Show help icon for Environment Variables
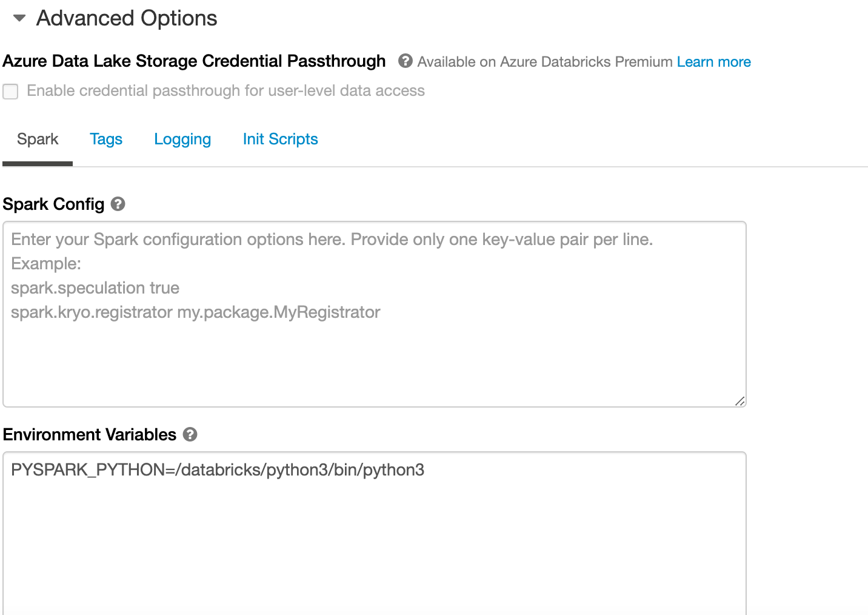 190,434
